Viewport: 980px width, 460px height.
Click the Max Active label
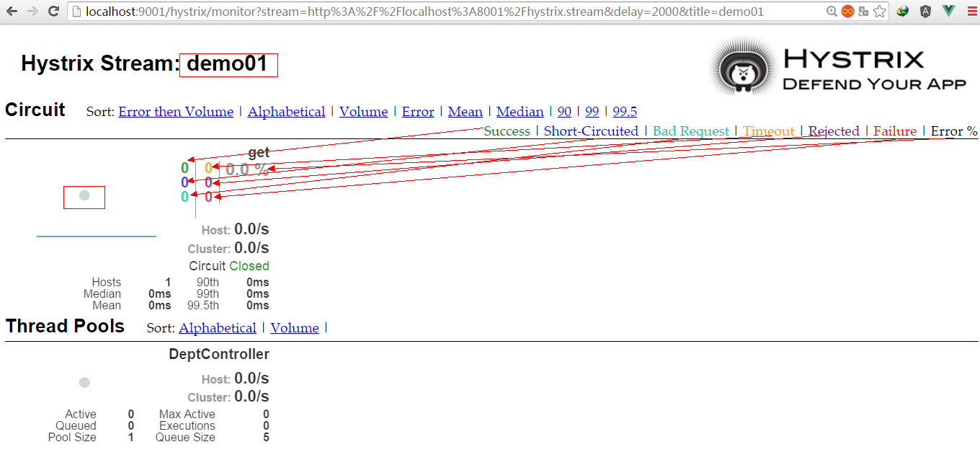point(187,415)
